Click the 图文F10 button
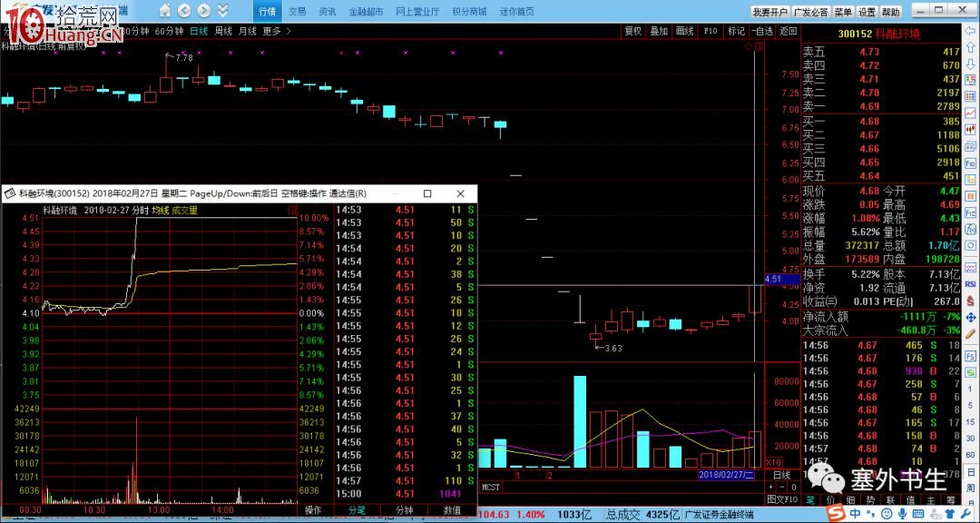Viewport: 980px width, 523px height. click(x=782, y=499)
